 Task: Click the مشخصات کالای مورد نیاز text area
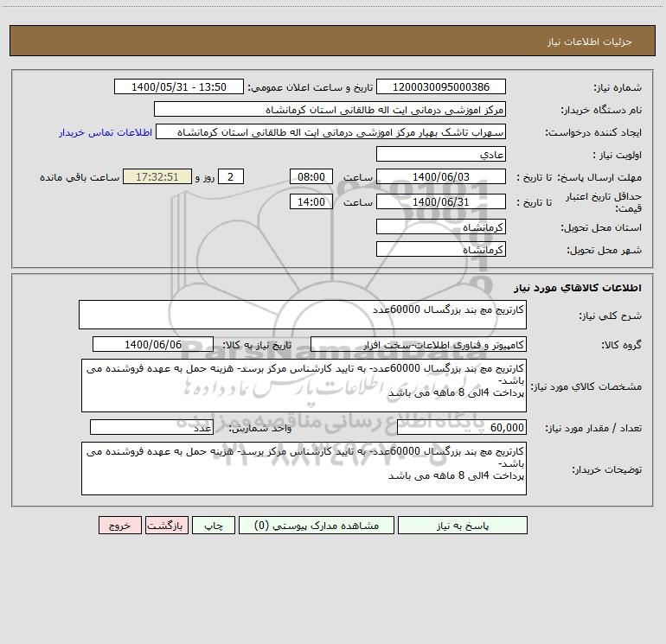click(x=304, y=386)
